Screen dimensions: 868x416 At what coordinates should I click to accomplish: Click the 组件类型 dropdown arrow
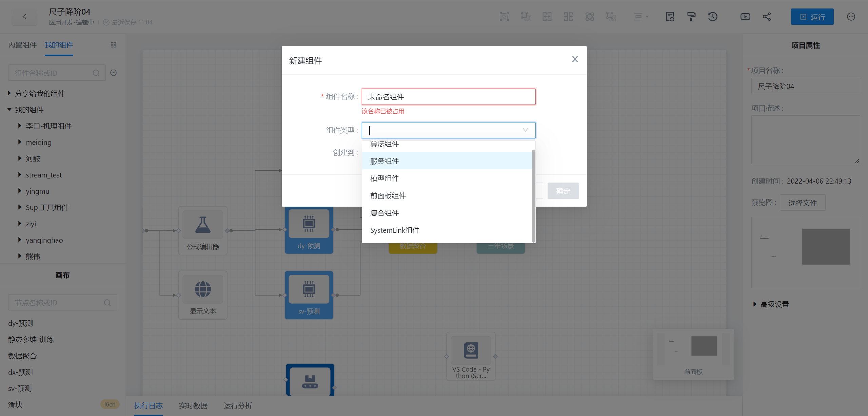[525, 130]
